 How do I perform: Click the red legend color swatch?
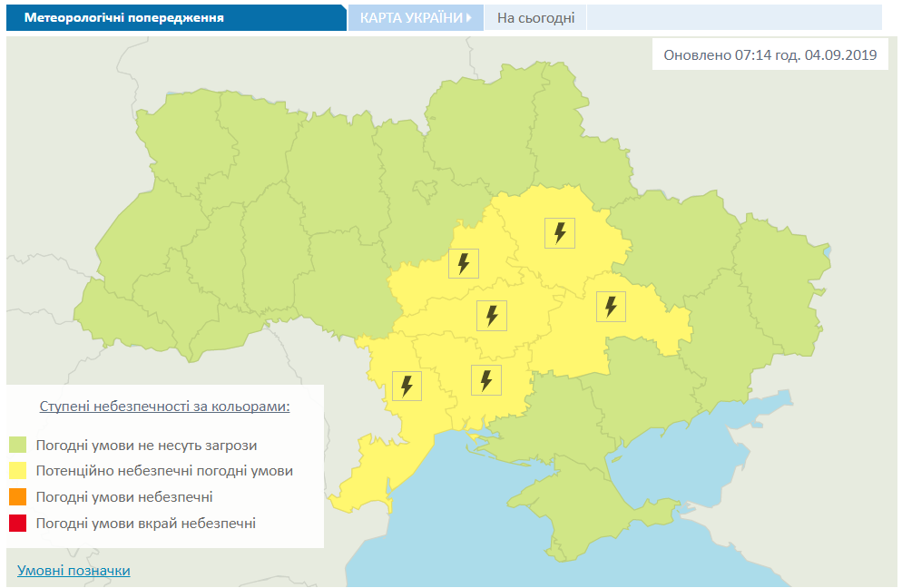[18, 523]
